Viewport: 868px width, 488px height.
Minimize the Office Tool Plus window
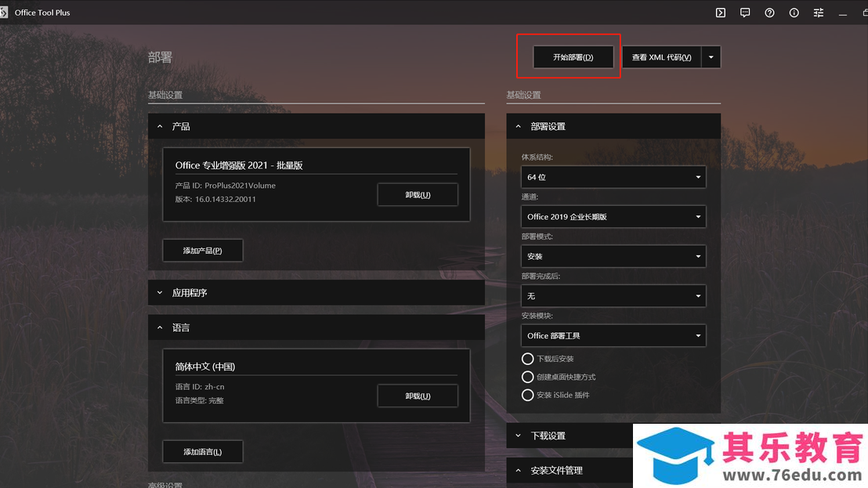tap(842, 13)
